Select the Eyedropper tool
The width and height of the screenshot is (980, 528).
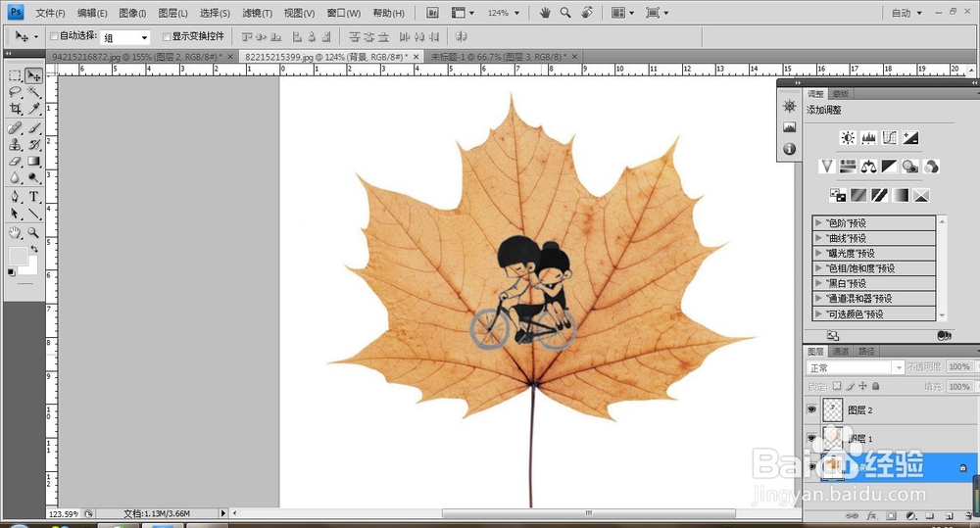pyautogui.click(x=33, y=109)
